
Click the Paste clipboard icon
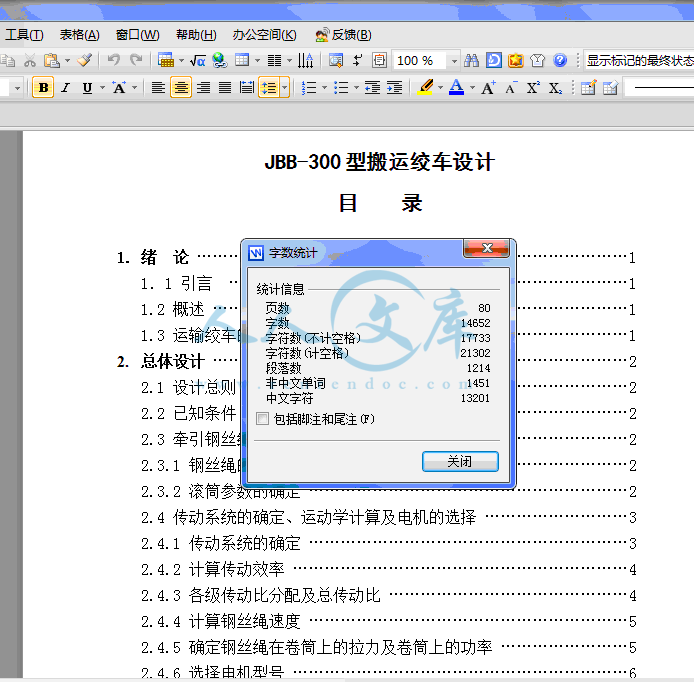52,60
